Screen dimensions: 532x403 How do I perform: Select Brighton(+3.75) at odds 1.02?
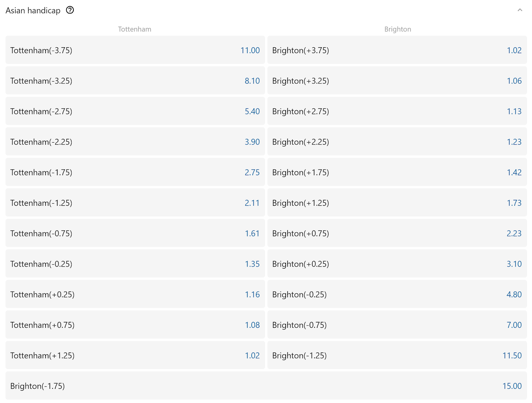tap(397, 50)
